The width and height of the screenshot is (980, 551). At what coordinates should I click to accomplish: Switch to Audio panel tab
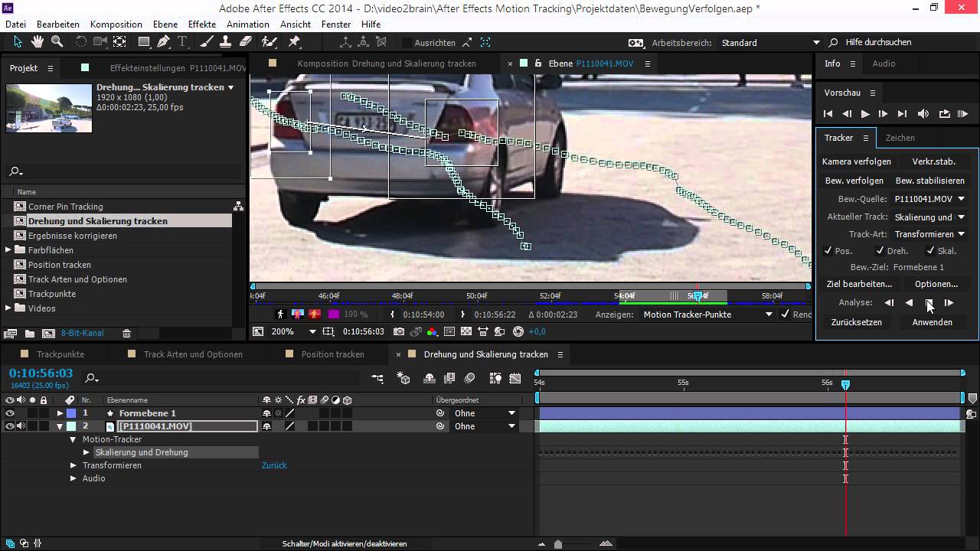pyautogui.click(x=884, y=64)
